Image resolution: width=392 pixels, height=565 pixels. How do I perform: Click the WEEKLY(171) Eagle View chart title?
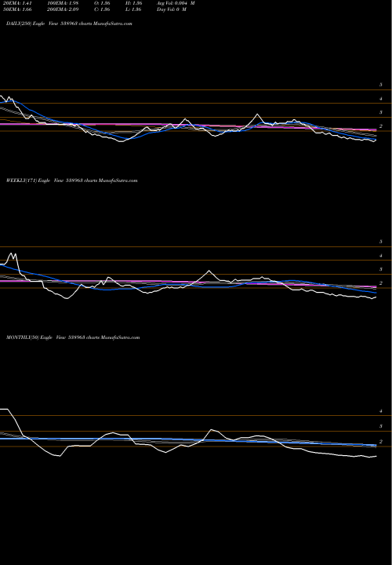tap(71, 180)
